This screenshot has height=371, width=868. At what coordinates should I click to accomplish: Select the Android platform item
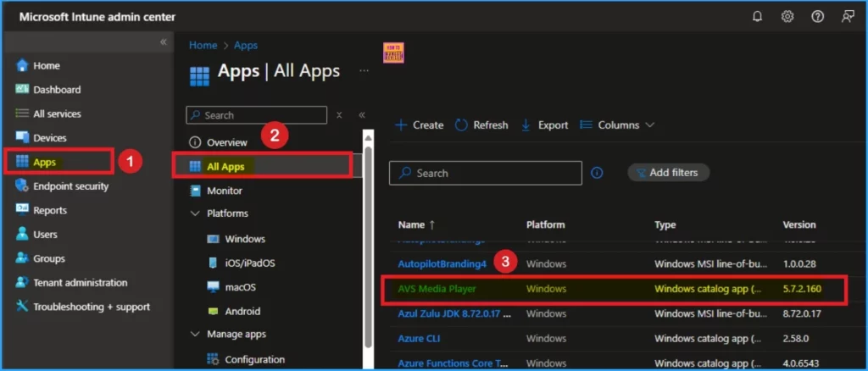point(242,312)
